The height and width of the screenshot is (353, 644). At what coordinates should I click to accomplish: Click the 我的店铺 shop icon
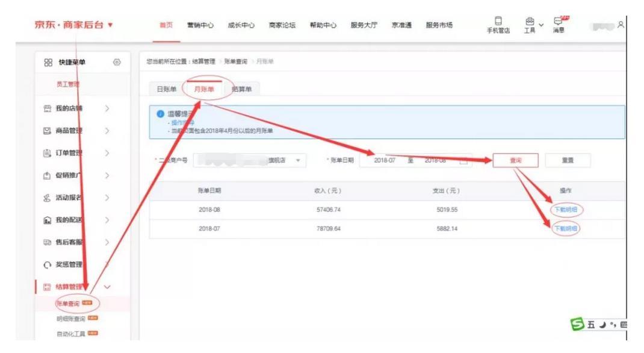47,108
